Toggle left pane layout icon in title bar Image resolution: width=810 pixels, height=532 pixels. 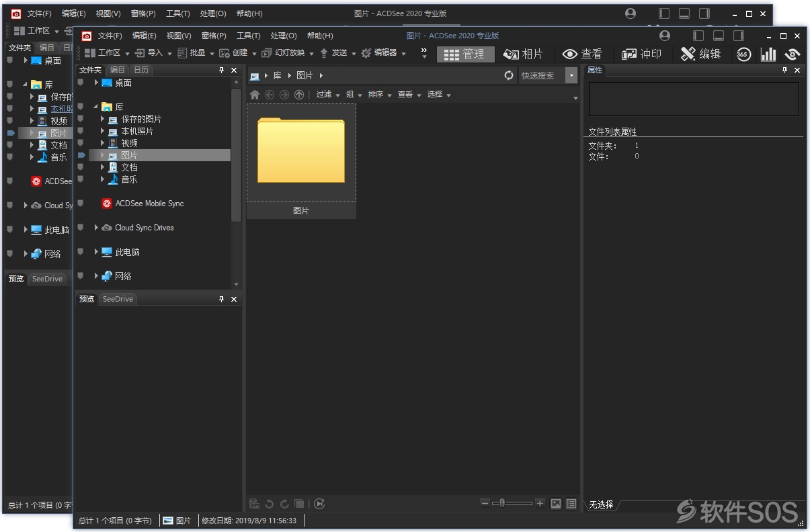698,36
